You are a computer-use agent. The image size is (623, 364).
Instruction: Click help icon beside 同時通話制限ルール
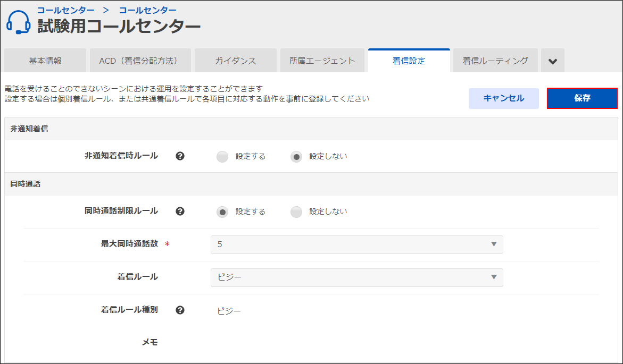click(180, 211)
